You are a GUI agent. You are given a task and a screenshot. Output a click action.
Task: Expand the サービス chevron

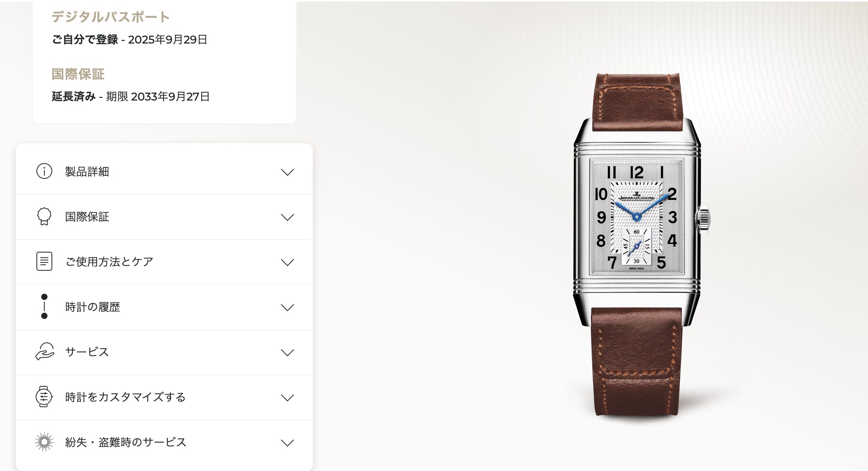287,352
